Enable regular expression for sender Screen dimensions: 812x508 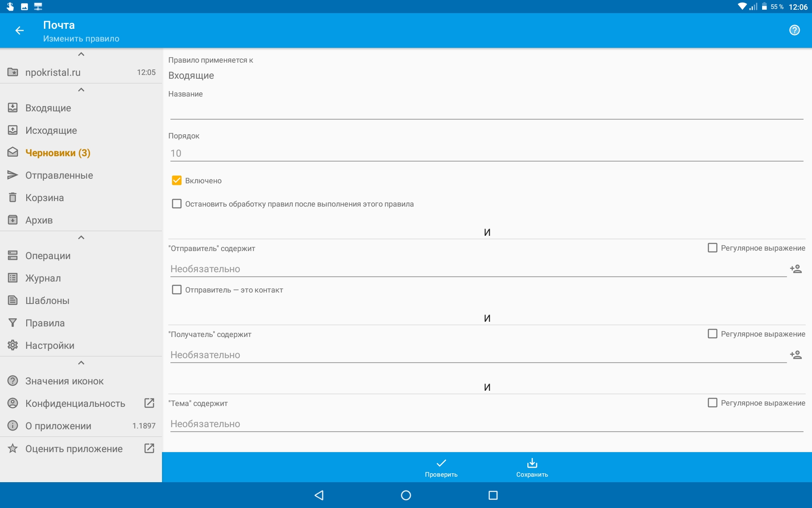pyautogui.click(x=713, y=248)
